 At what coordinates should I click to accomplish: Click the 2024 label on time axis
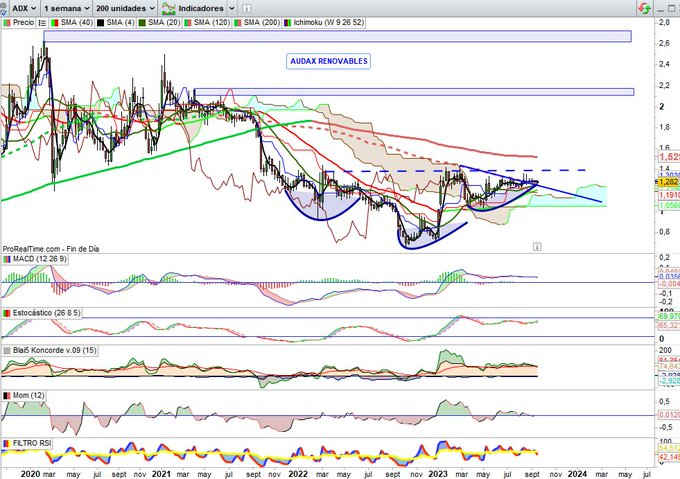tap(577, 474)
